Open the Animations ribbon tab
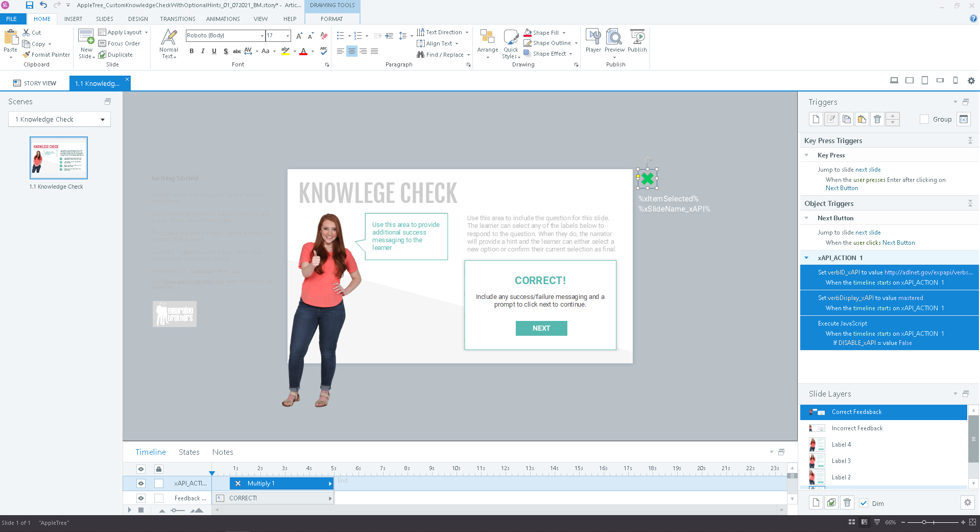 pos(223,19)
